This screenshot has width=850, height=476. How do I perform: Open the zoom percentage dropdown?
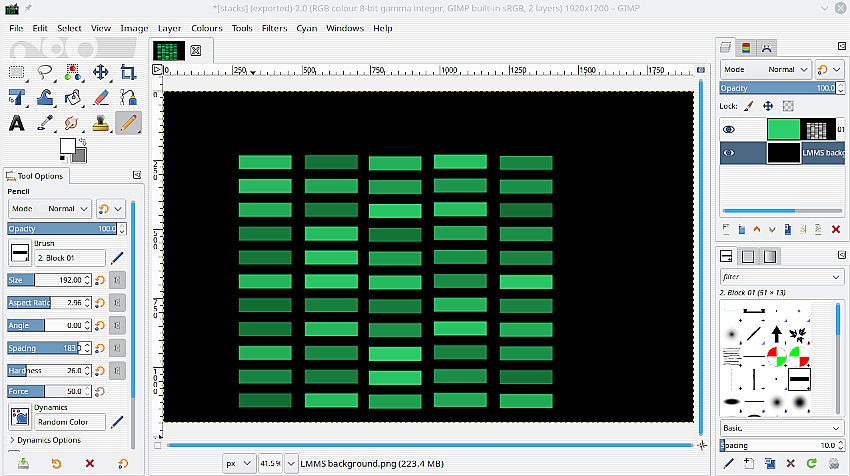(x=291, y=464)
